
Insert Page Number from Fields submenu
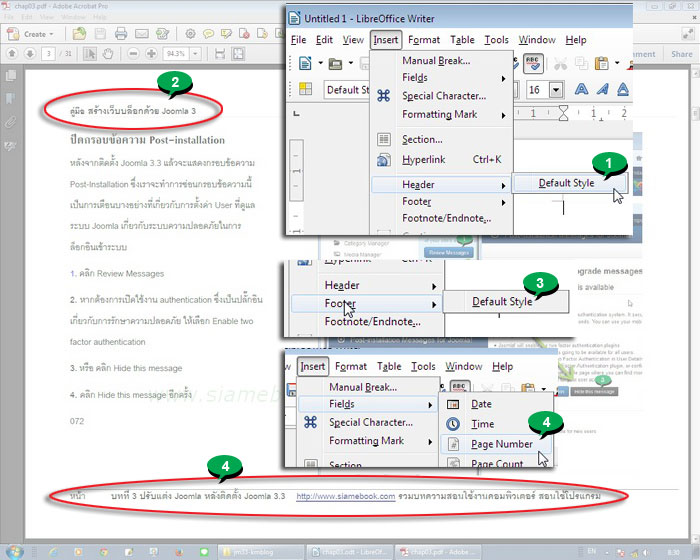pos(496,444)
